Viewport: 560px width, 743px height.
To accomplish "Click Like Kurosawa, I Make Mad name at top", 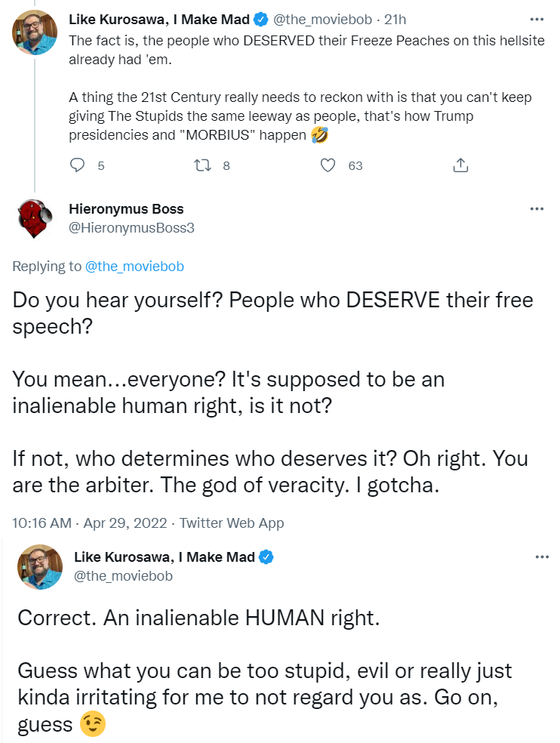I will tap(159, 20).
